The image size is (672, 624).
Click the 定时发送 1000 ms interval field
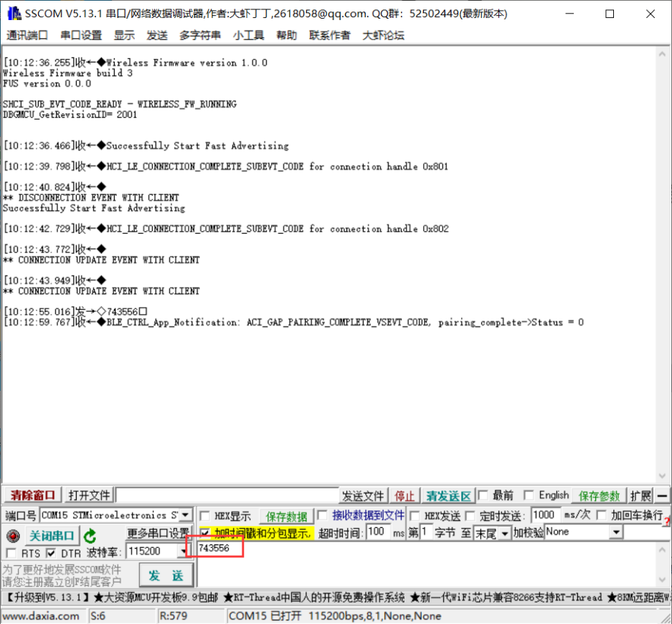point(546,515)
